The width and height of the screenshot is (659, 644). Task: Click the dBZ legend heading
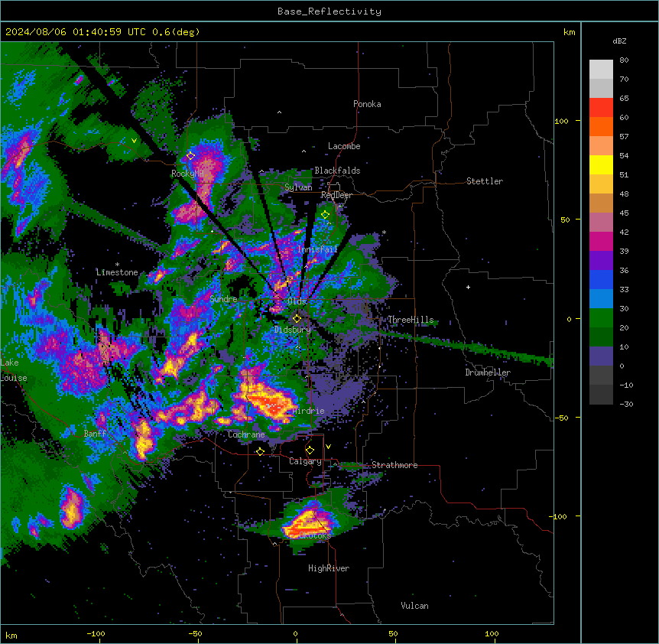[619, 41]
